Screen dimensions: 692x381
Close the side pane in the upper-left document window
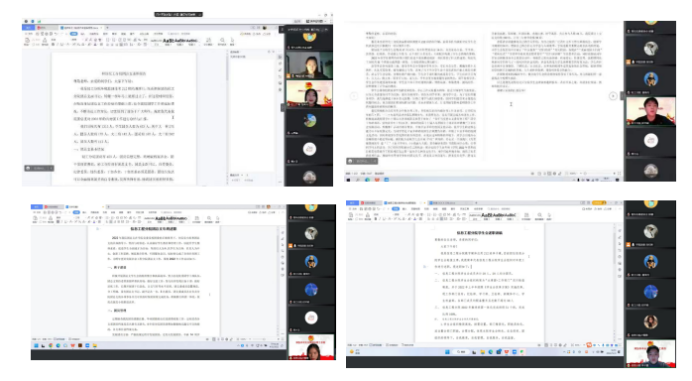pos(273,52)
